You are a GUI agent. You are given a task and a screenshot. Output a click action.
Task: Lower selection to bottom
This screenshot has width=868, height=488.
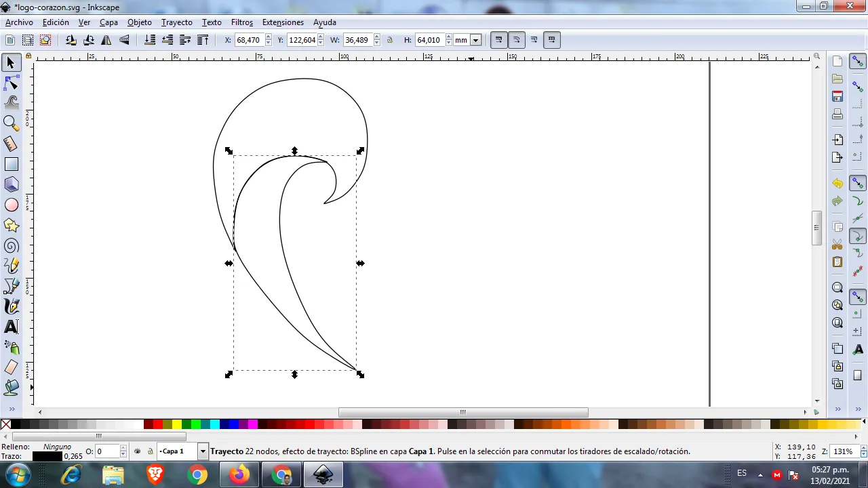pyautogui.click(x=150, y=40)
